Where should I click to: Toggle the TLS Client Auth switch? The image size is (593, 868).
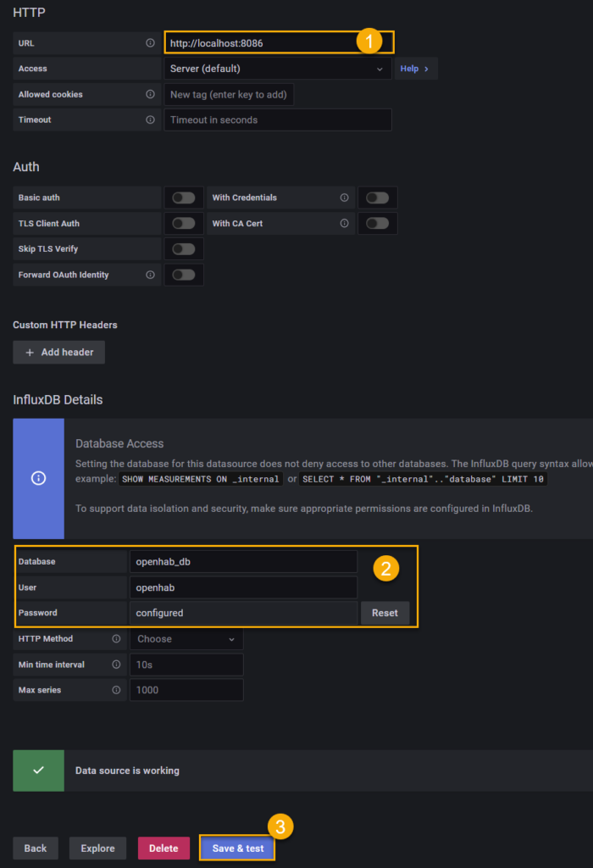(x=184, y=223)
